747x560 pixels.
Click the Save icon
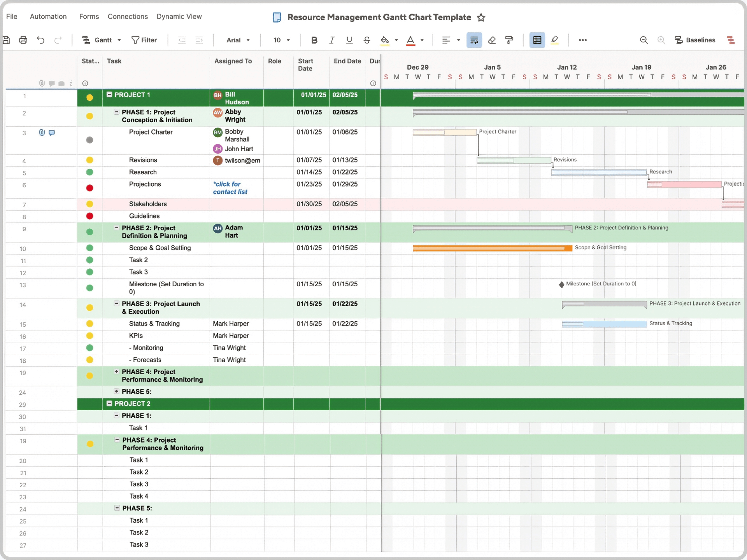(x=7, y=40)
